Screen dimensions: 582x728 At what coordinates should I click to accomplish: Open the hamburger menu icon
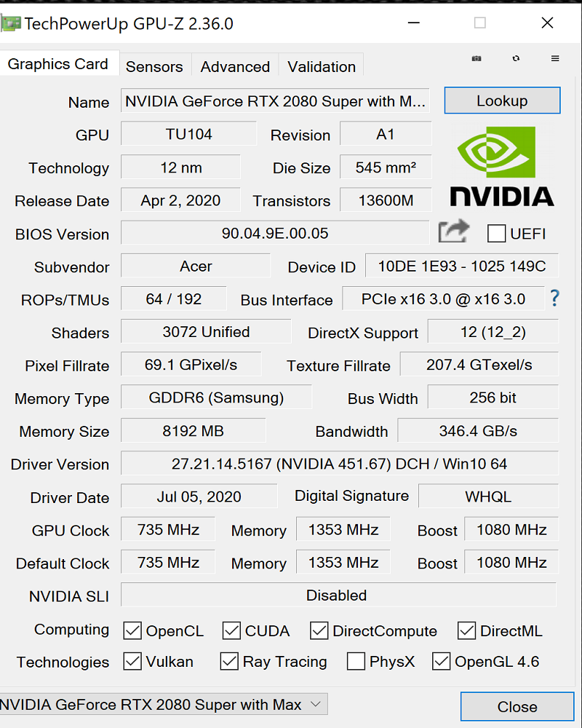click(x=555, y=58)
